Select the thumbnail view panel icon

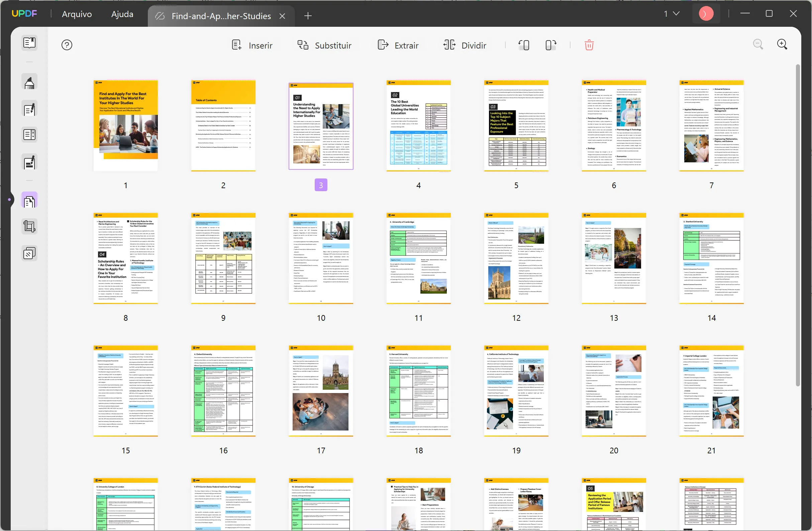pos(29,200)
